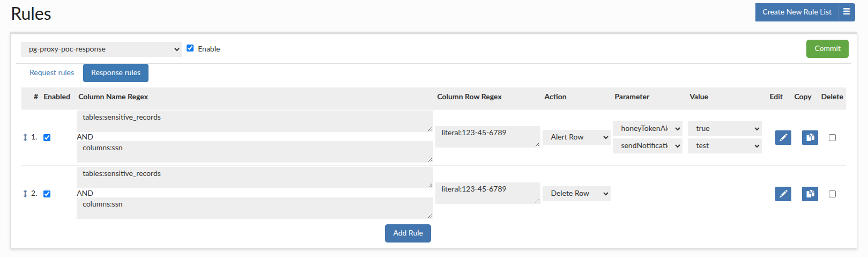Copy rule 2 using the copy icon
The height and width of the screenshot is (257, 868).
(810, 194)
